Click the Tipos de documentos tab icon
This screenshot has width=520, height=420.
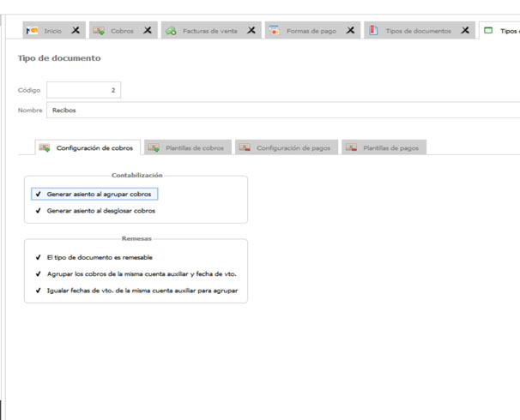click(x=373, y=30)
